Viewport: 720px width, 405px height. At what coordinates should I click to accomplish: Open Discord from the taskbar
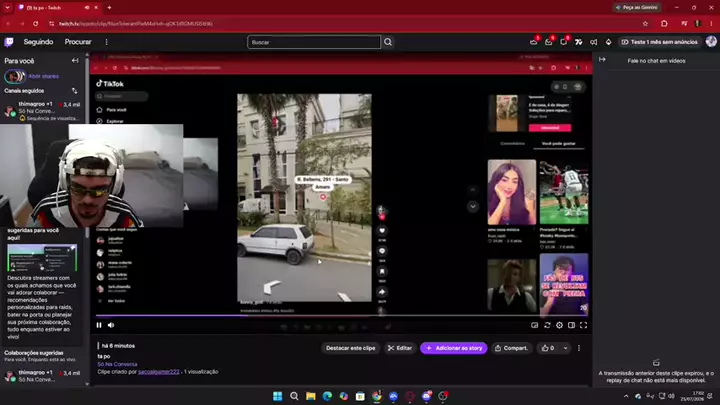[427, 396]
